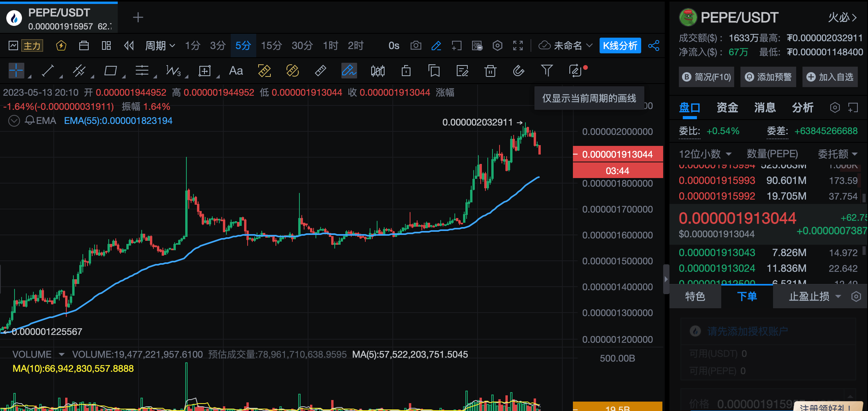Click the rewind double-arrow icon
The image size is (868, 411).
tap(129, 46)
